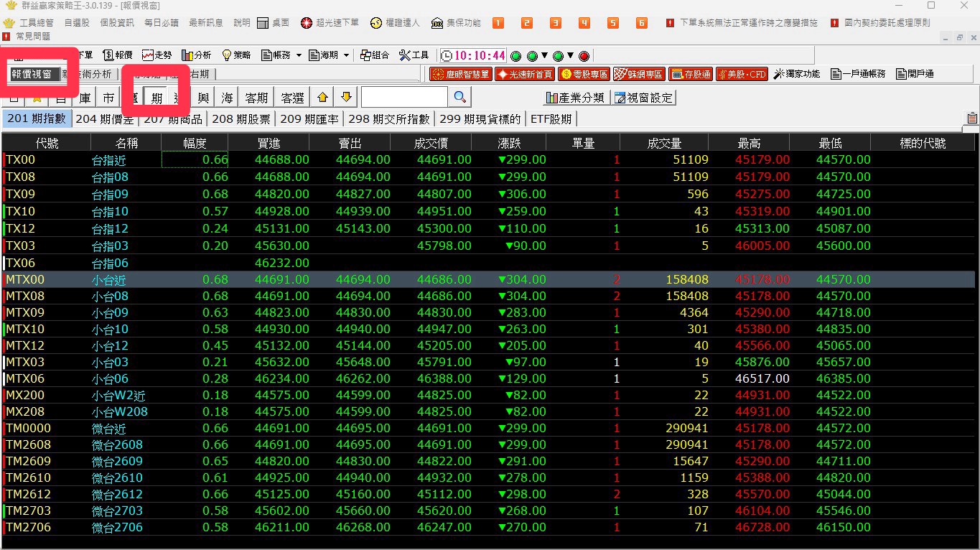980x550 pixels.
Task: Open the 策略 strategy lightbulb tool
Action: coord(236,55)
